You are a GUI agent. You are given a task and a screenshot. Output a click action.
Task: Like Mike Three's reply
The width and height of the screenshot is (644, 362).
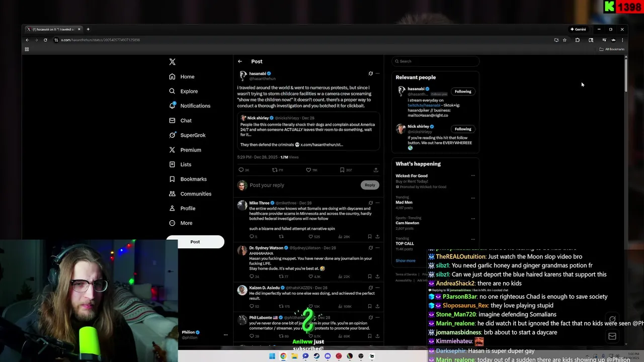point(311,236)
